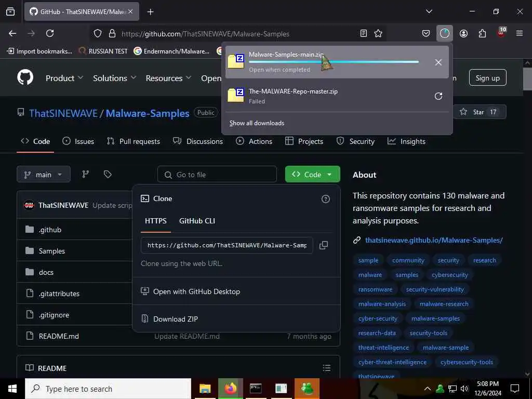Screen dimensions: 532x399
Task: Cancel the Malware-Samples-main.zip download
Action: pos(438,62)
